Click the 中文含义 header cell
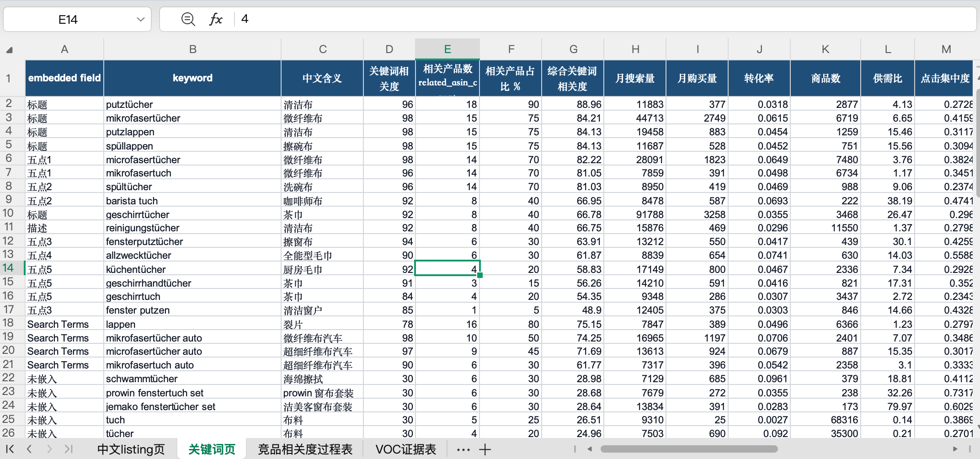This screenshot has height=459, width=980. [x=322, y=78]
